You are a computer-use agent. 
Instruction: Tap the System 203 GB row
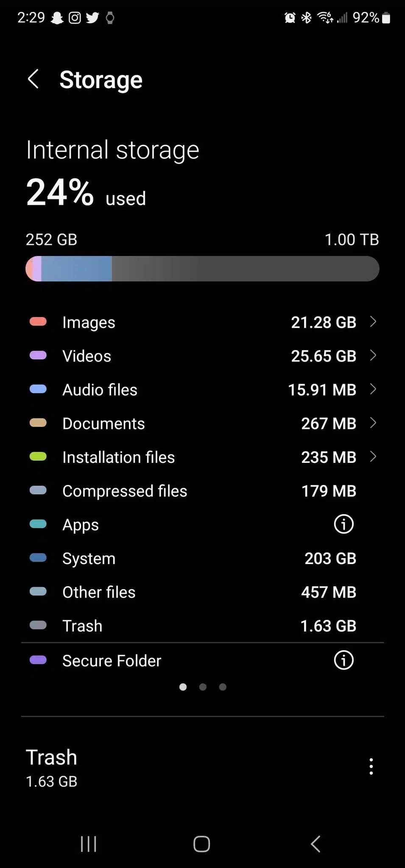point(203,558)
